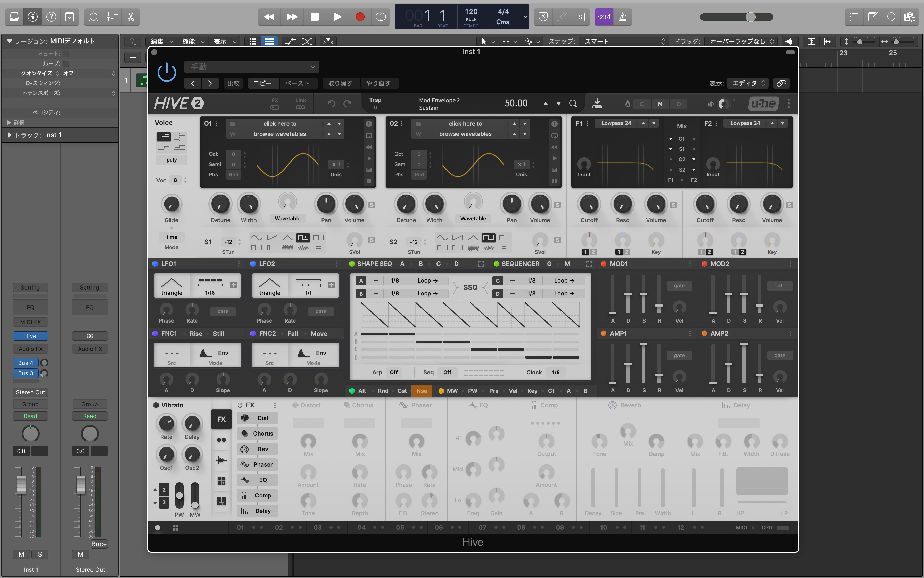The width and height of the screenshot is (924, 578).
Task: Click the Hive save preset icon
Action: point(597,103)
